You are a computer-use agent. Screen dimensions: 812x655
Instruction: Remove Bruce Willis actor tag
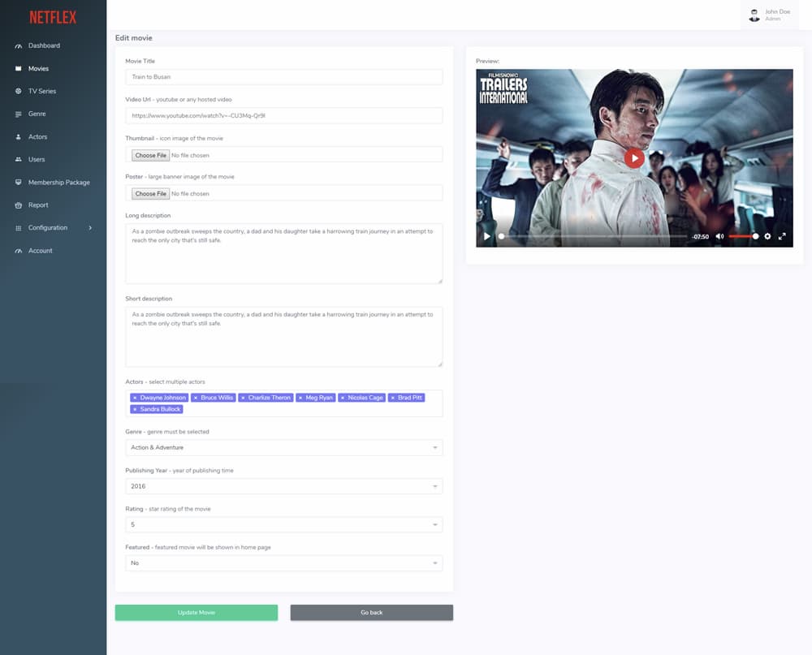(x=195, y=398)
